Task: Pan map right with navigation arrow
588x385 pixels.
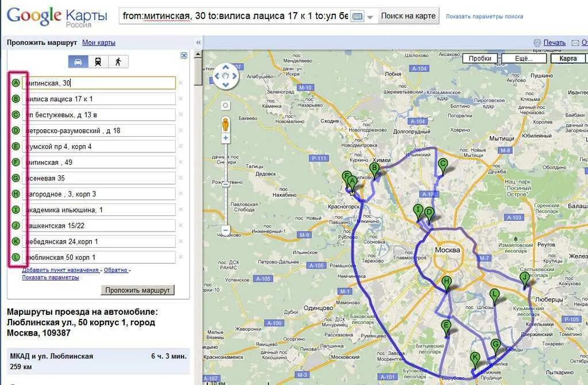Action: [234, 76]
